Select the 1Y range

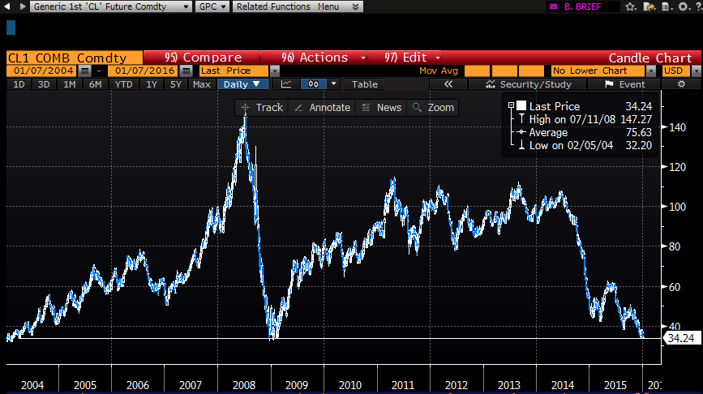click(x=152, y=84)
